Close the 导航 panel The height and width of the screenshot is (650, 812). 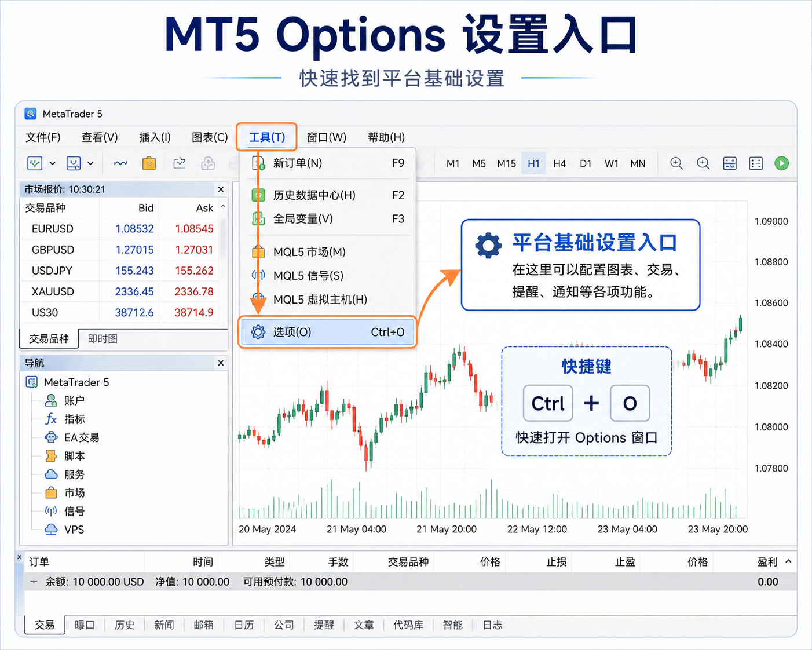pos(221,363)
